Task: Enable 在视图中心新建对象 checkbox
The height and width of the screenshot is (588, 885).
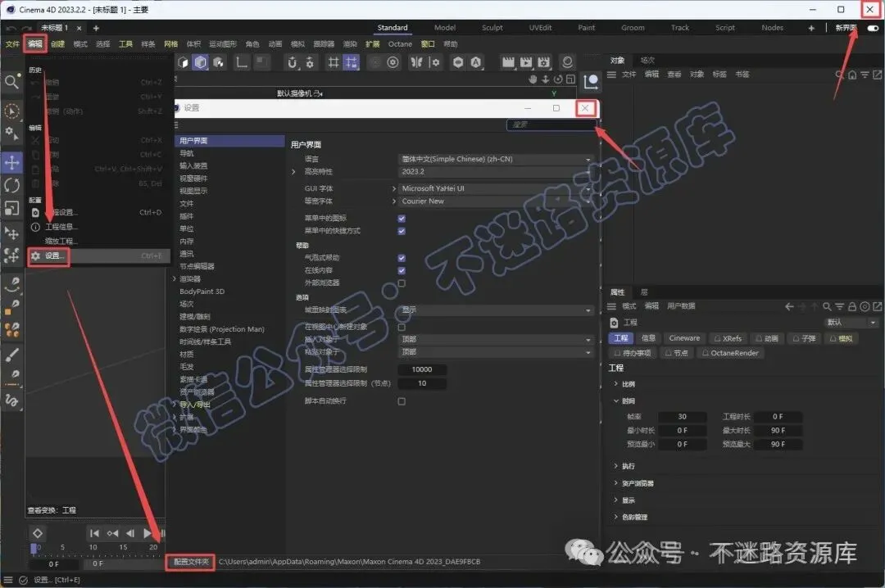Action: [x=402, y=327]
